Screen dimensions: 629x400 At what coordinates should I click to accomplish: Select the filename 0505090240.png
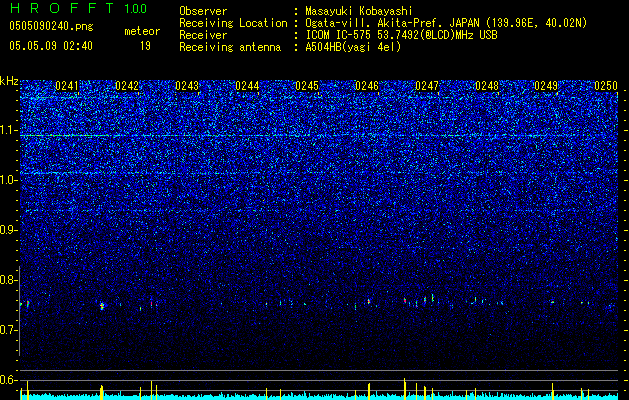pos(51,26)
